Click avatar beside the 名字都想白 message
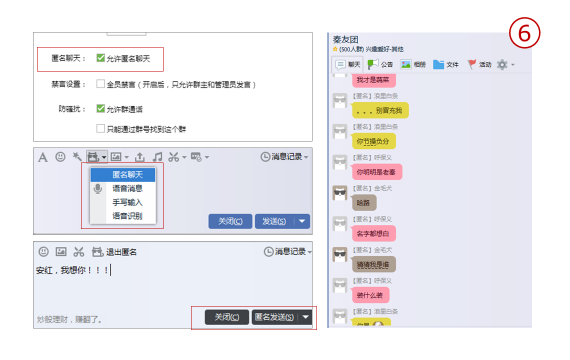 pyautogui.click(x=340, y=224)
